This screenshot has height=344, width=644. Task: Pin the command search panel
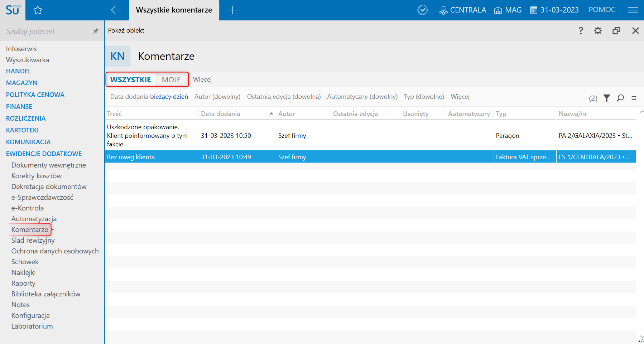coord(95,31)
